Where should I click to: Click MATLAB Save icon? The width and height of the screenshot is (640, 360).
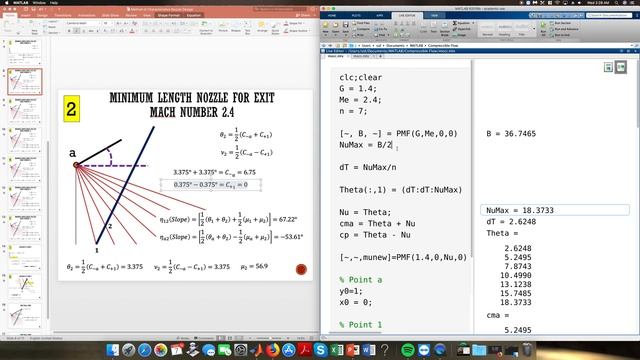pos(346,27)
